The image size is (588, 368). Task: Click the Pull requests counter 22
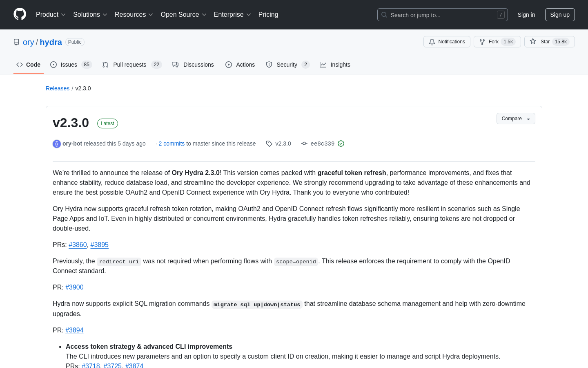[156, 65]
